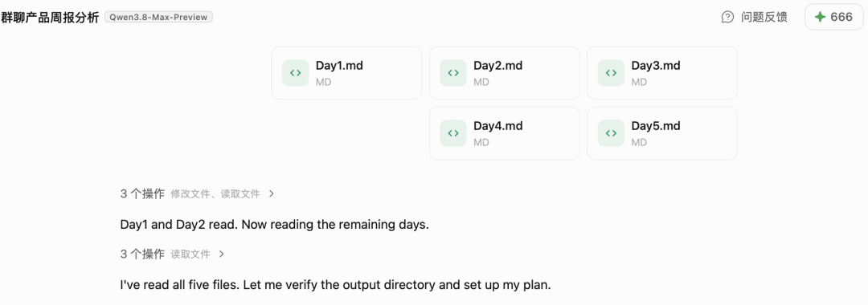Click the green sparkle credits icon
The height and width of the screenshot is (305, 868).
coord(820,17)
